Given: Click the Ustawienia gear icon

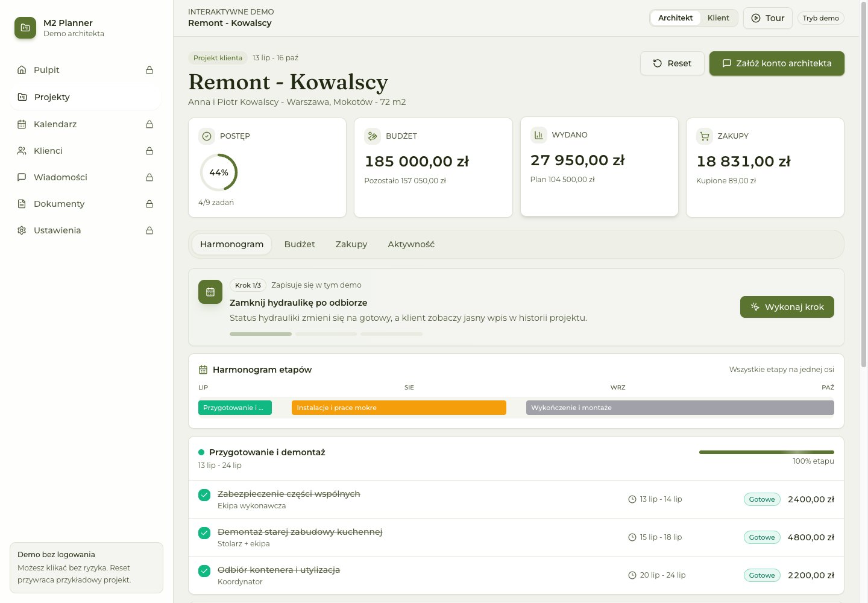Looking at the screenshot, I should [x=22, y=230].
